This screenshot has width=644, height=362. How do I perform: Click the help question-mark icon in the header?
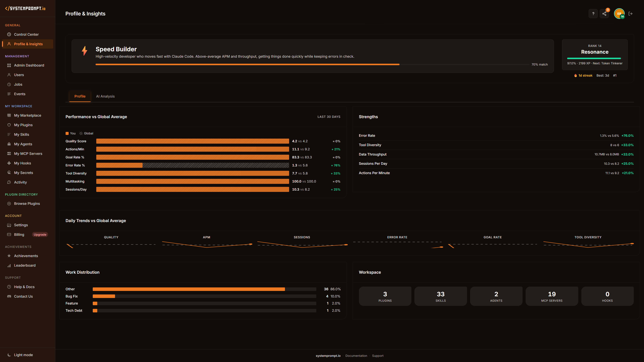tap(593, 13)
